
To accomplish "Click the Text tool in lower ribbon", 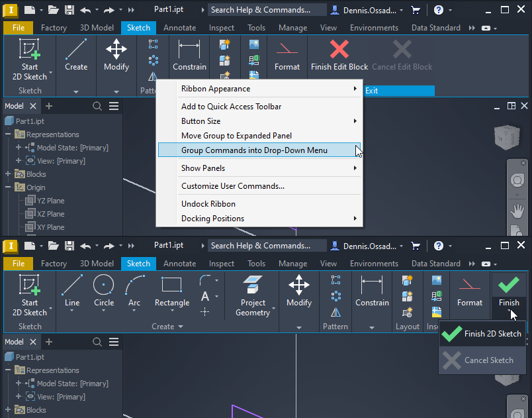I will [205, 296].
